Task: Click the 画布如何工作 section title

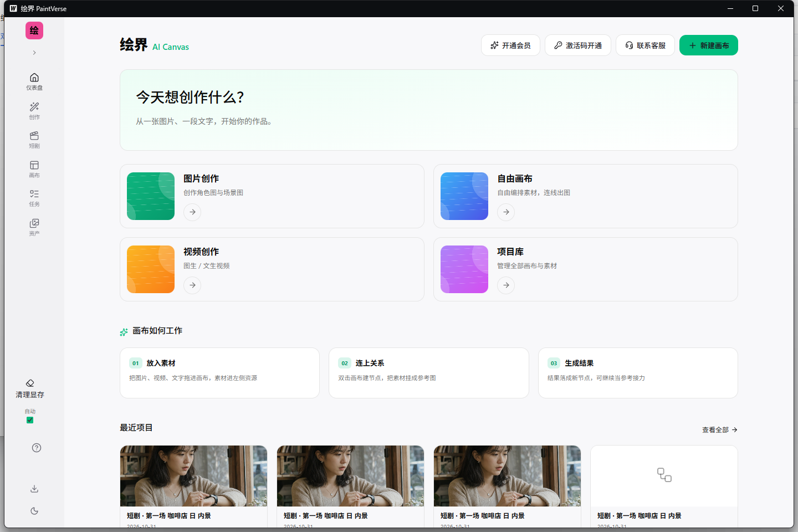Action: point(157,331)
